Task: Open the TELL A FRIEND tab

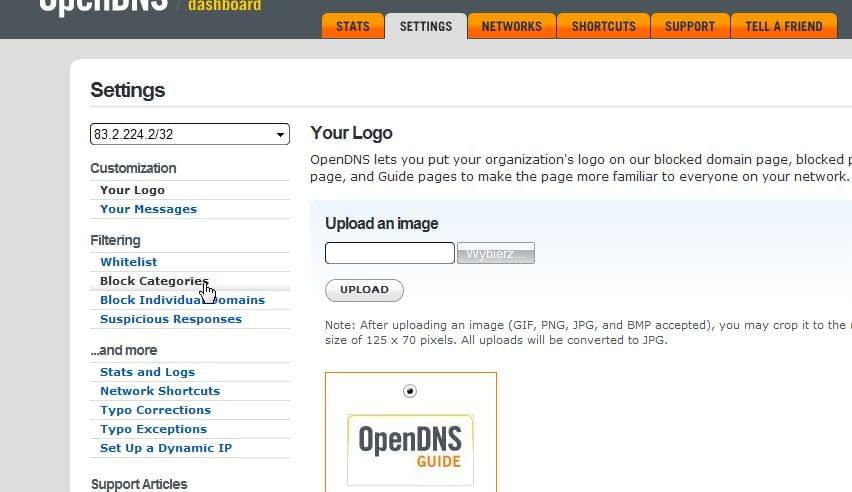Action: coord(784,26)
